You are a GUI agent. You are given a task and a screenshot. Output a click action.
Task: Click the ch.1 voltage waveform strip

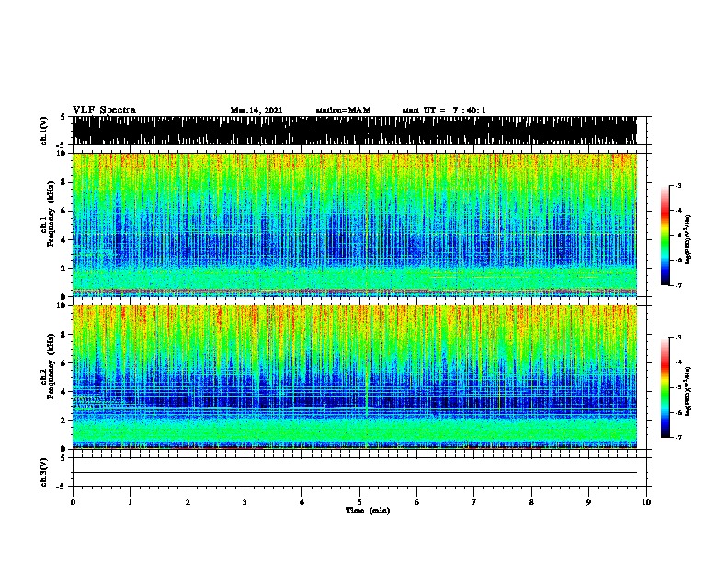[x=354, y=131]
